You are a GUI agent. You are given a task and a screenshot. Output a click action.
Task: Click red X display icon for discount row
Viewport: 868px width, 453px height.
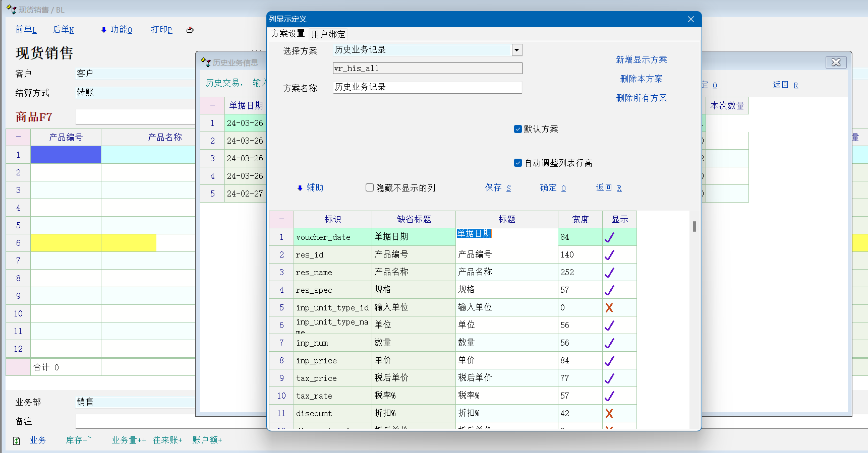tap(609, 414)
